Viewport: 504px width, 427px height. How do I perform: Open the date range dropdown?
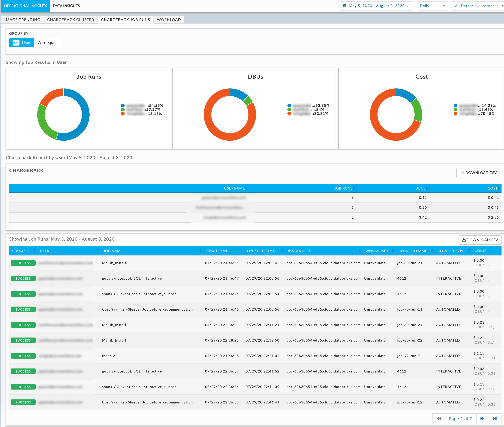pos(376,6)
